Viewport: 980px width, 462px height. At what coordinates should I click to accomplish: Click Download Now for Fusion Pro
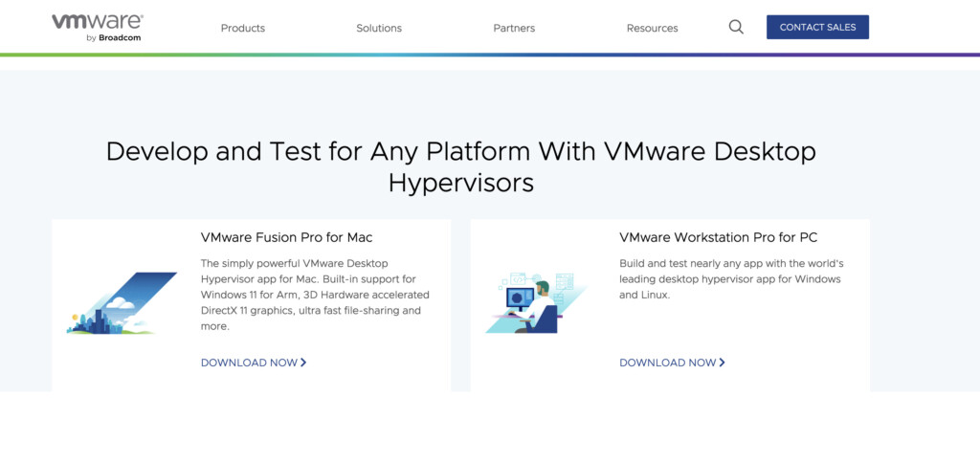[x=254, y=363]
